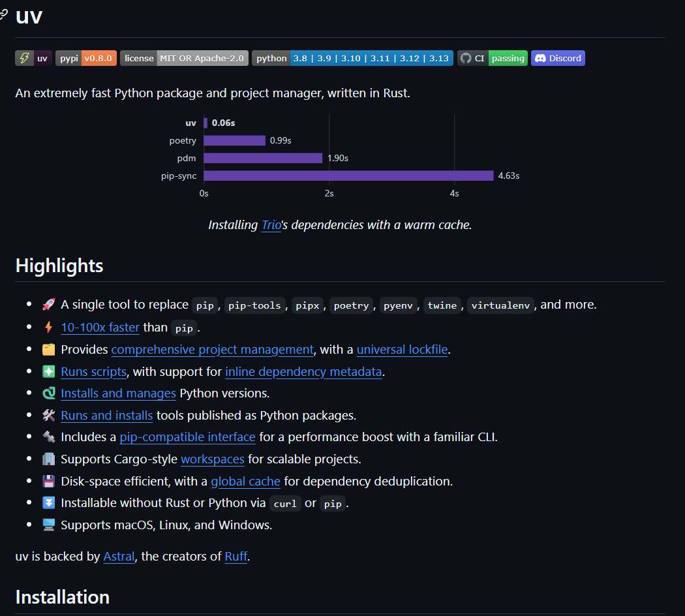This screenshot has height=616, width=685.
Task: Click the folder emoji beside Provides
Action: [48, 350]
